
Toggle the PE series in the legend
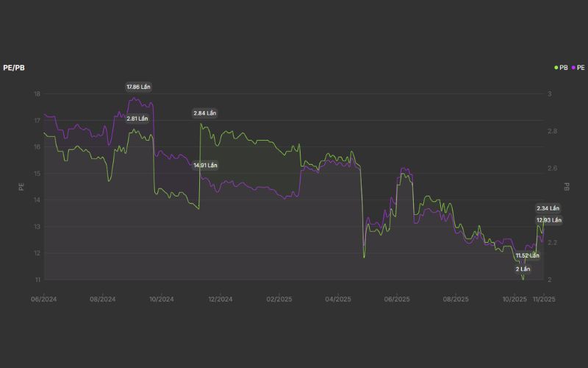(x=581, y=67)
